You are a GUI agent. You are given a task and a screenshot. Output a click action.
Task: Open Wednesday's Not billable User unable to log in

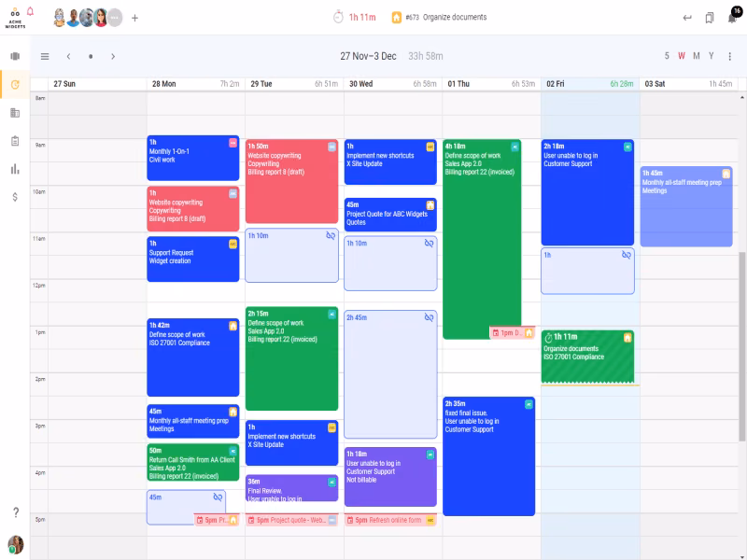tap(390, 477)
